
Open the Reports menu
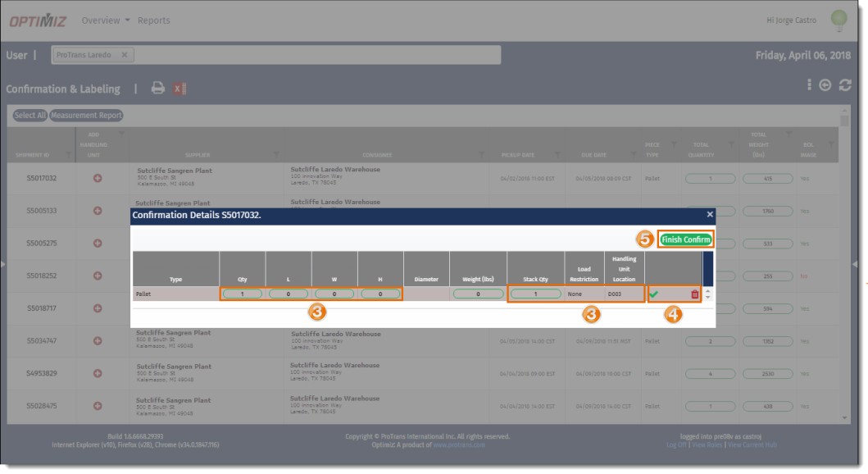click(154, 21)
